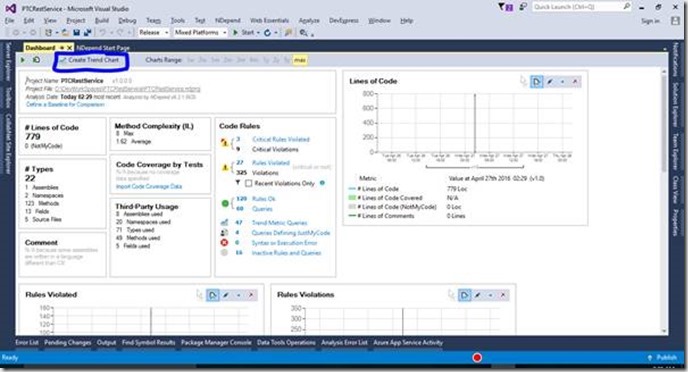Open the Rules Violated link in Code Rules
Viewport: 688px width, 372px height.
[271, 163]
